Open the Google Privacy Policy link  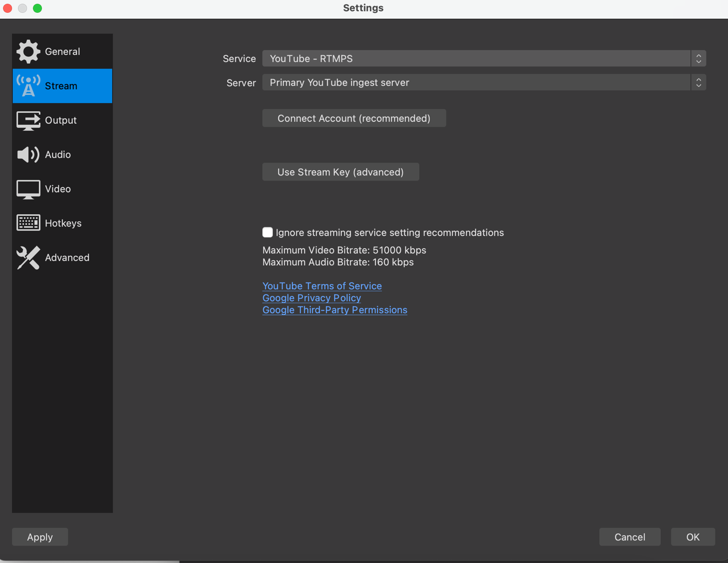(311, 298)
